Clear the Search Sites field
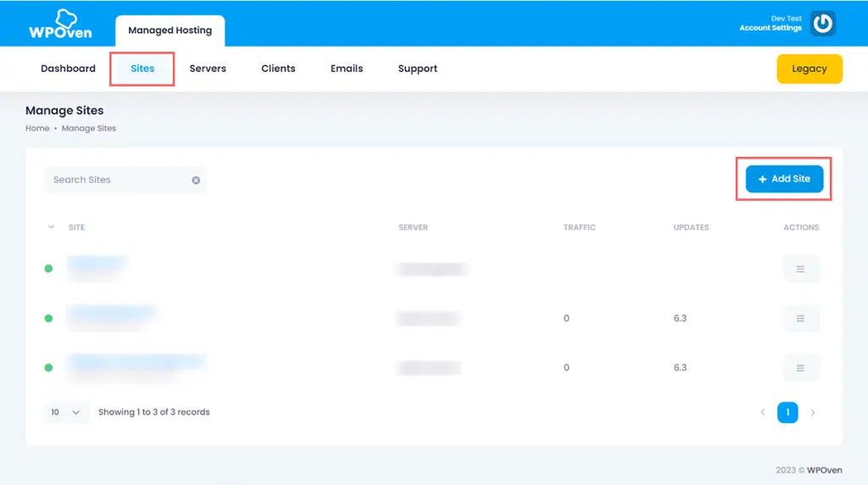 click(x=196, y=180)
